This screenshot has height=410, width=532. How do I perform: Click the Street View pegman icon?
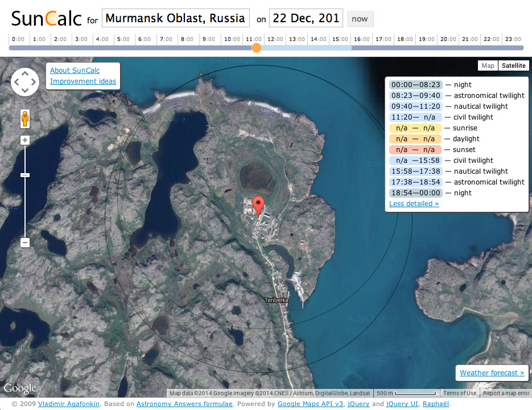click(x=25, y=119)
